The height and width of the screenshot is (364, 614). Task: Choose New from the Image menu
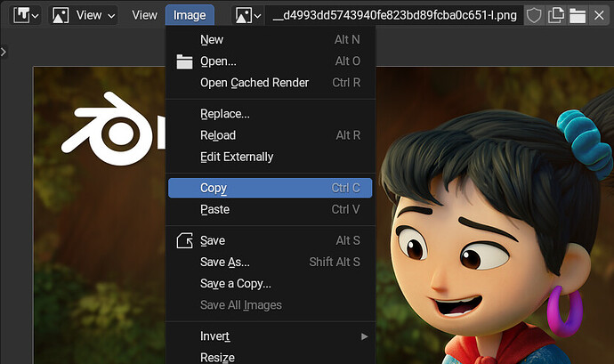pyautogui.click(x=270, y=39)
